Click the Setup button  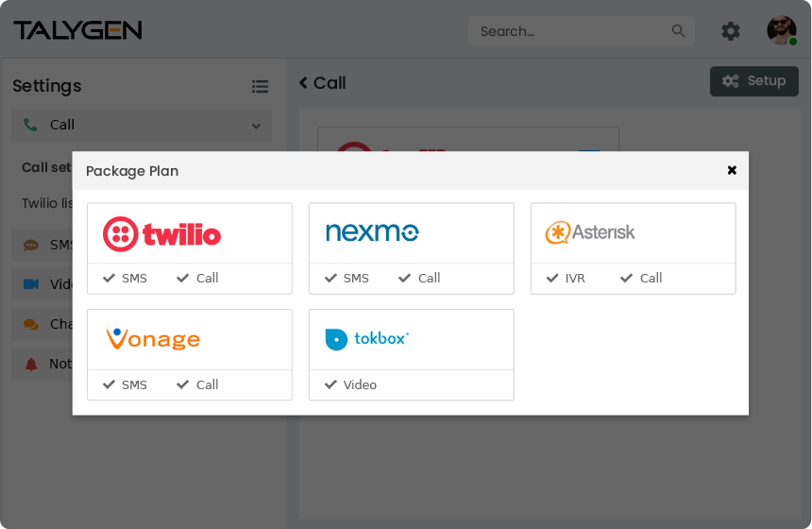coord(754,81)
